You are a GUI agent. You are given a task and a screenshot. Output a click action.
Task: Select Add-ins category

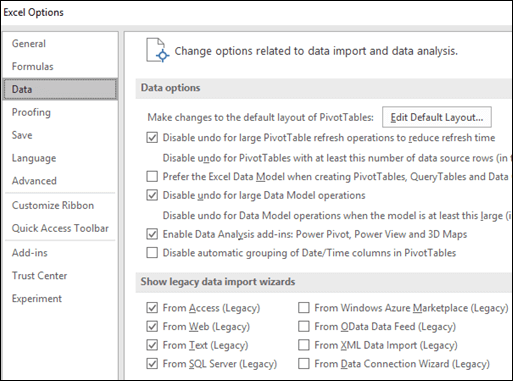point(30,253)
